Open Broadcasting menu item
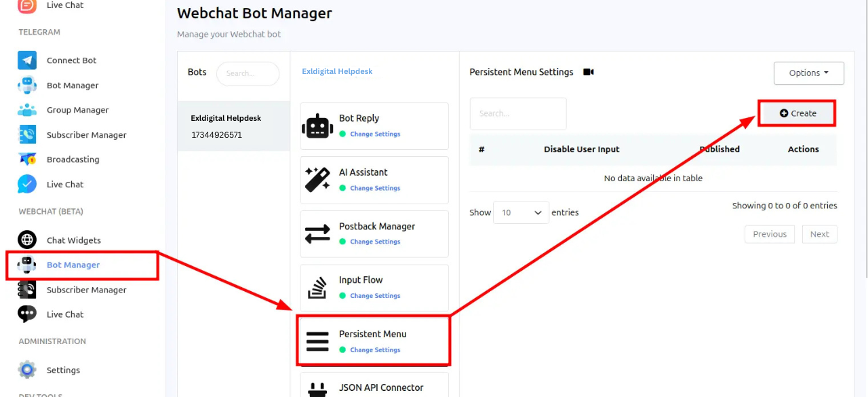This screenshot has height=397, width=868. click(73, 159)
